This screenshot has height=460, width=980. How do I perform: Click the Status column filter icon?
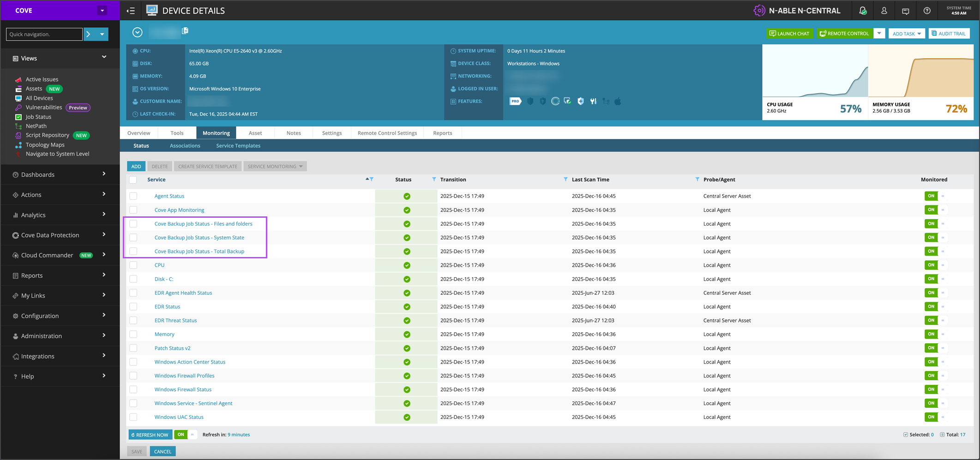433,179
